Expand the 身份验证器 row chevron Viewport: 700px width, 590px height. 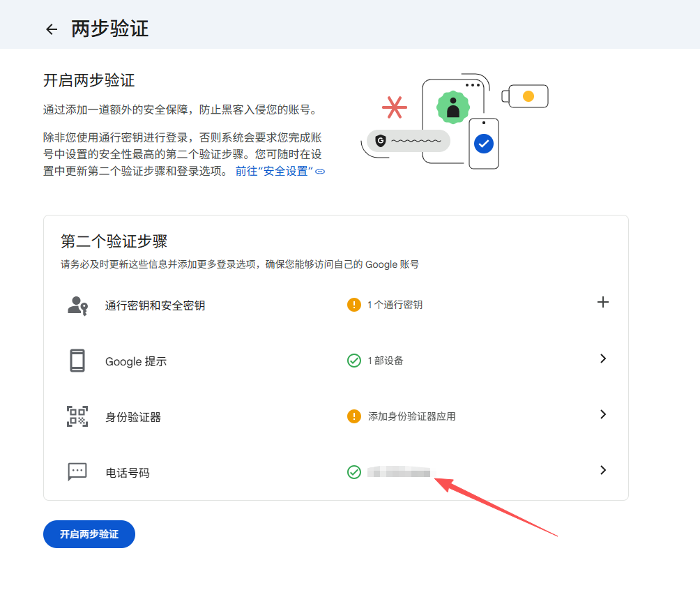click(603, 414)
